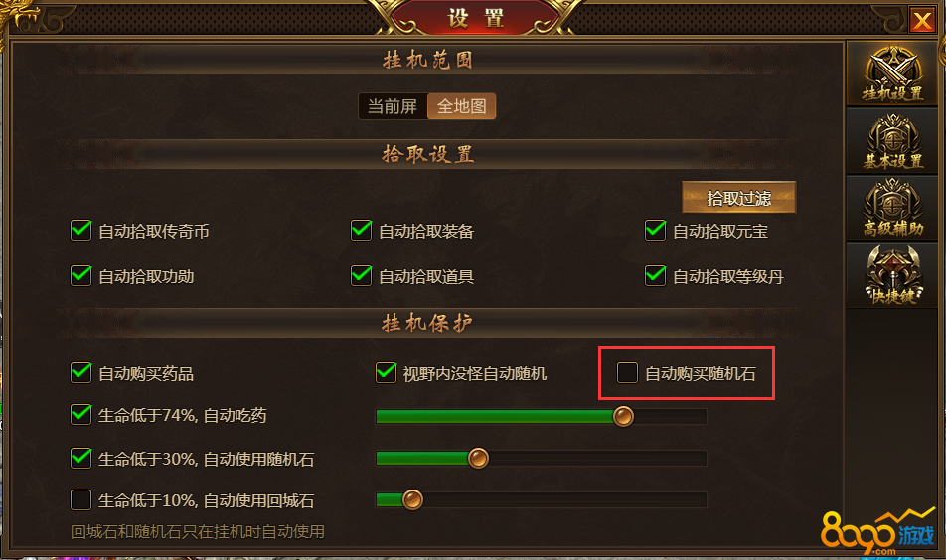Click the 74% auto-potion slider handle

[x=623, y=416]
